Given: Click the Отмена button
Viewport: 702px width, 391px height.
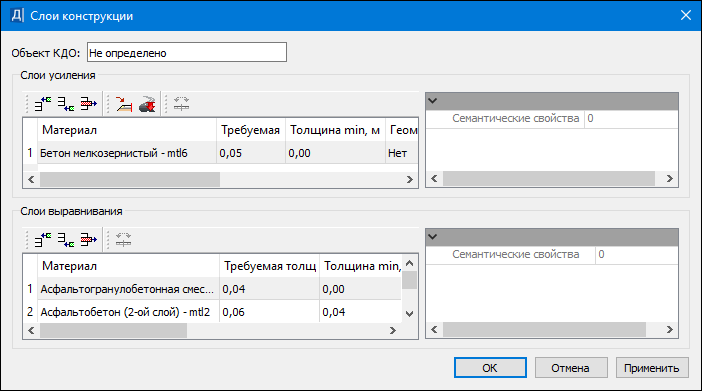Looking at the screenshot, I should [x=571, y=368].
